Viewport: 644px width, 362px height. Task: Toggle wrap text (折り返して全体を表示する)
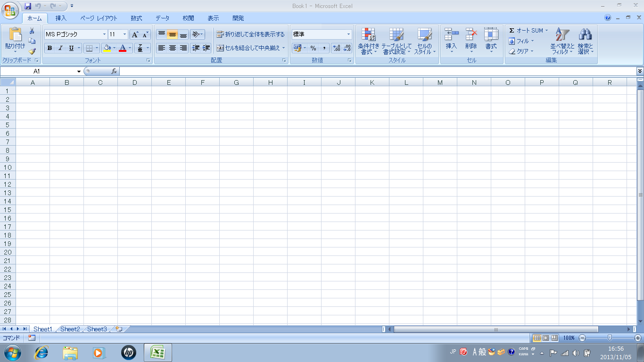251,34
